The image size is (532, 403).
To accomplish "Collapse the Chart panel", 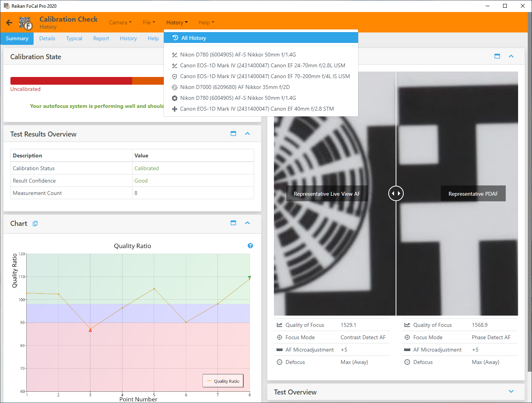I will click(248, 223).
